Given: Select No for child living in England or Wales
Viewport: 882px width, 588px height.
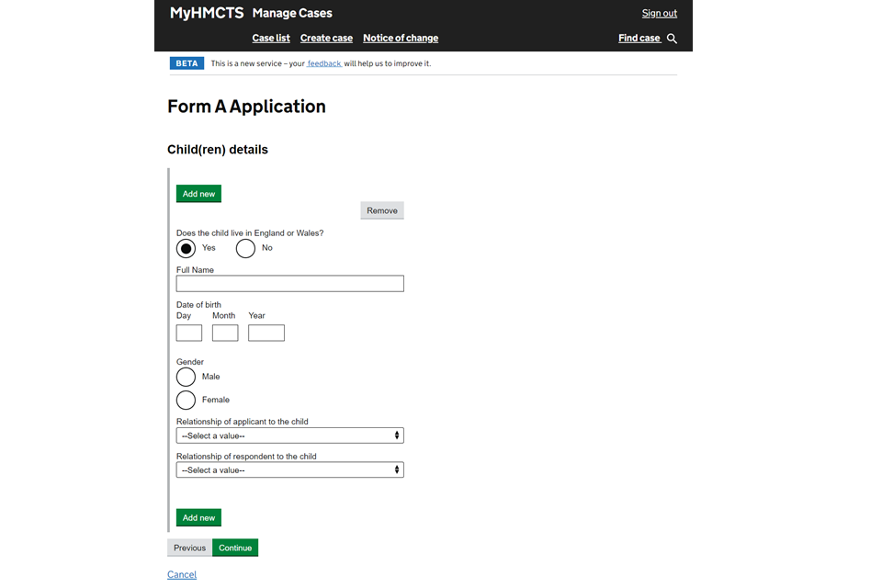Looking at the screenshot, I should pyautogui.click(x=245, y=248).
